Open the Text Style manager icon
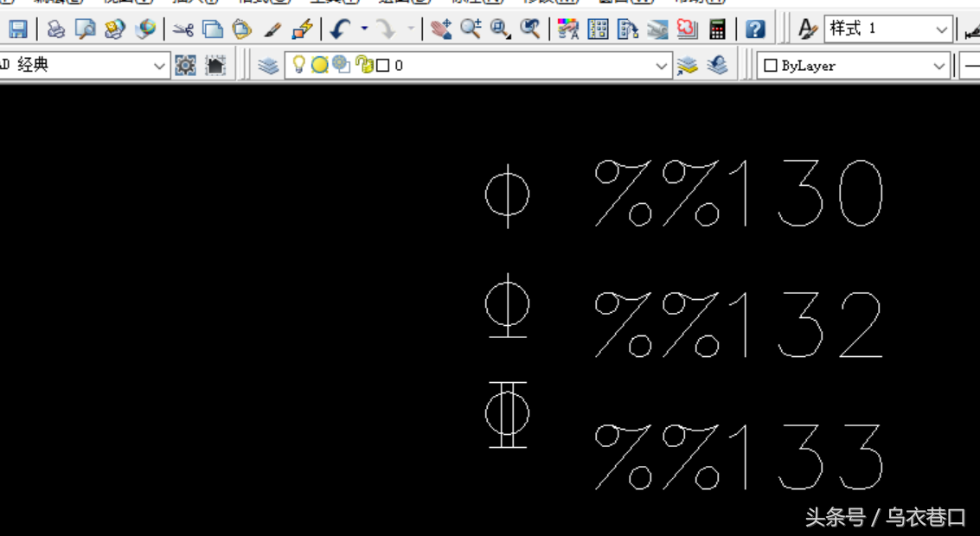The width and height of the screenshot is (980, 536). coord(807,29)
